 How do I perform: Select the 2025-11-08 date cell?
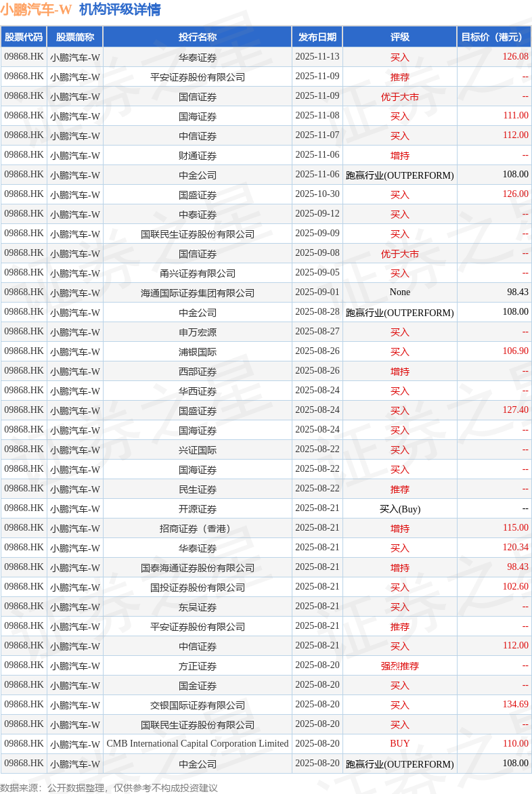317,116
